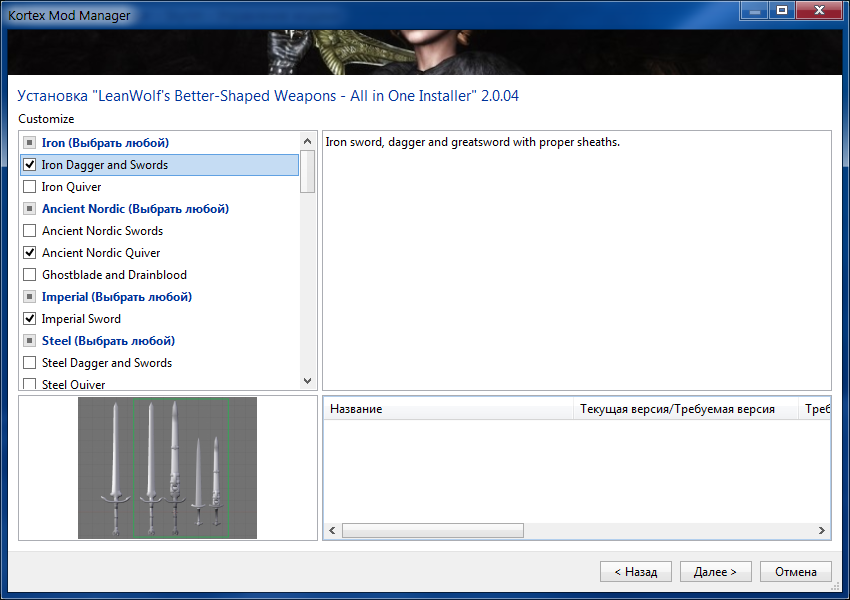Go back with Назад button
This screenshot has width=850, height=600.
coord(636,572)
